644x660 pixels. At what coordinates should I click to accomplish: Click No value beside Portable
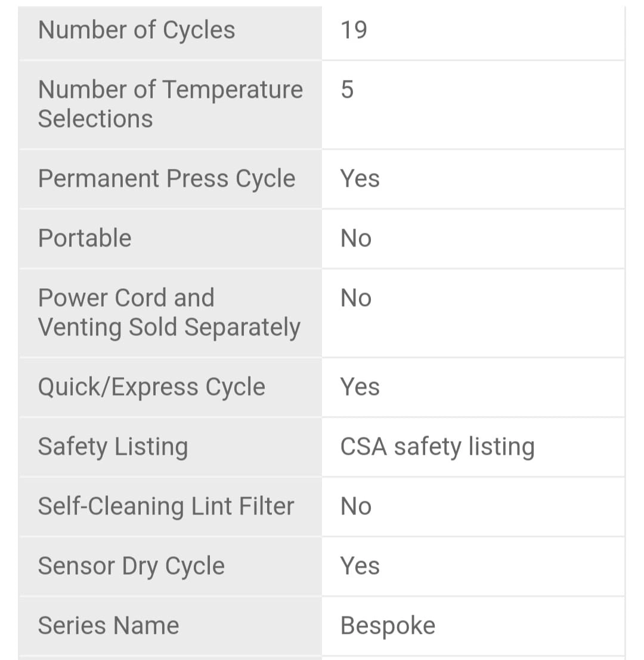click(356, 238)
